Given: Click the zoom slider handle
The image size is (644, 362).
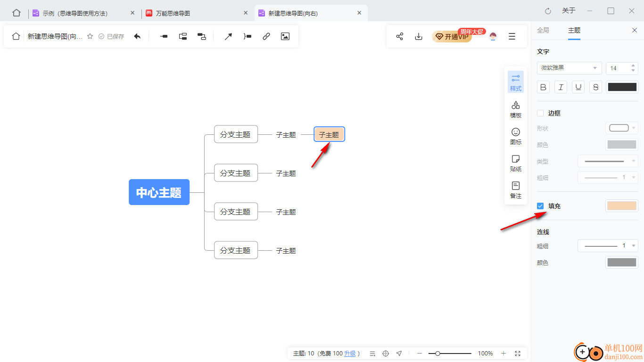Looking at the screenshot, I should [x=438, y=354].
